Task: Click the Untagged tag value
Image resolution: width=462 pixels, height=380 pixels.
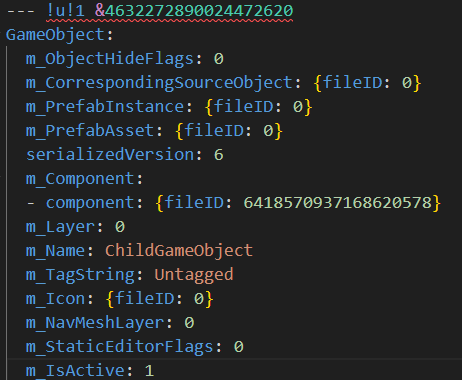Action: point(194,275)
